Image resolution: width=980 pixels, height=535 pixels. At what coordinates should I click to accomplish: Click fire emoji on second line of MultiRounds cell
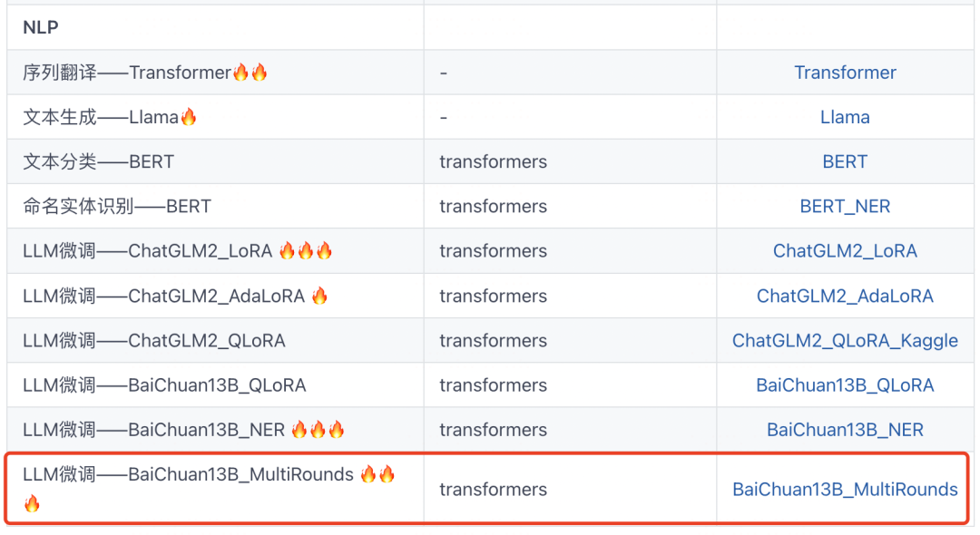point(32,503)
